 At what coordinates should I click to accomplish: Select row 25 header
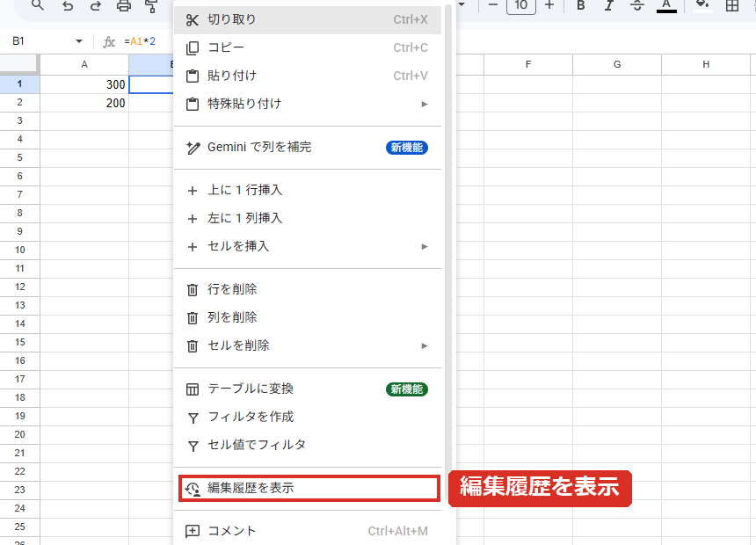pos(19,527)
